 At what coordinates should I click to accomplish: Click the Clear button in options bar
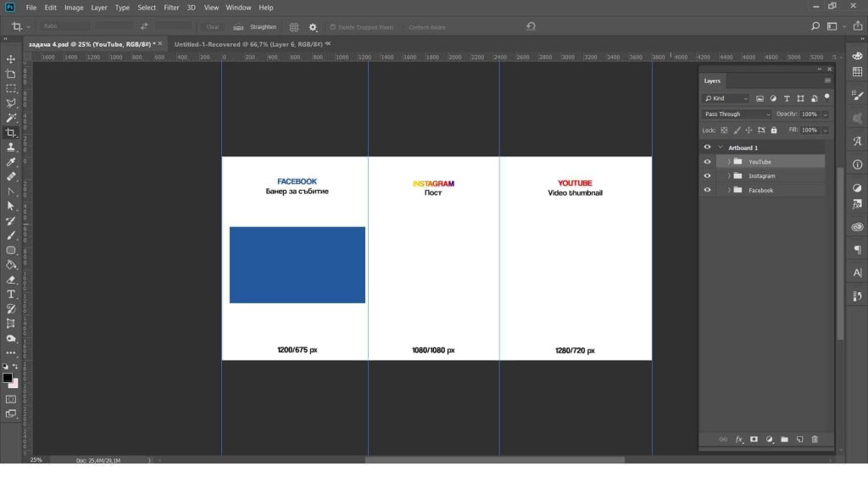[x=213, y=27]
